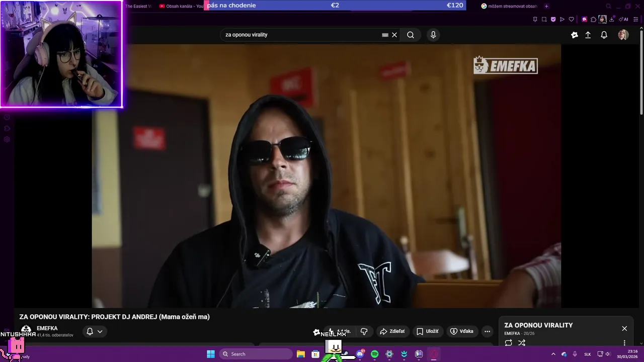
Task: Open the on-screen keyboard icon in search box
Action: (385, 35)
